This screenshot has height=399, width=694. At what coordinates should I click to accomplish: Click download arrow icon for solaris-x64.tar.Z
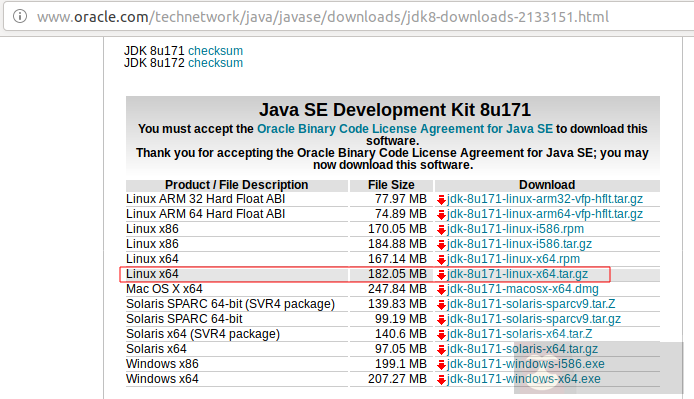(x=441, y=335)
